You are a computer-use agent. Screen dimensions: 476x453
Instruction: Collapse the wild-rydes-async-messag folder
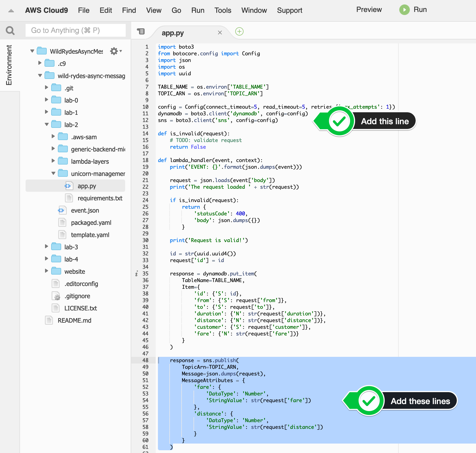point(40,76)
